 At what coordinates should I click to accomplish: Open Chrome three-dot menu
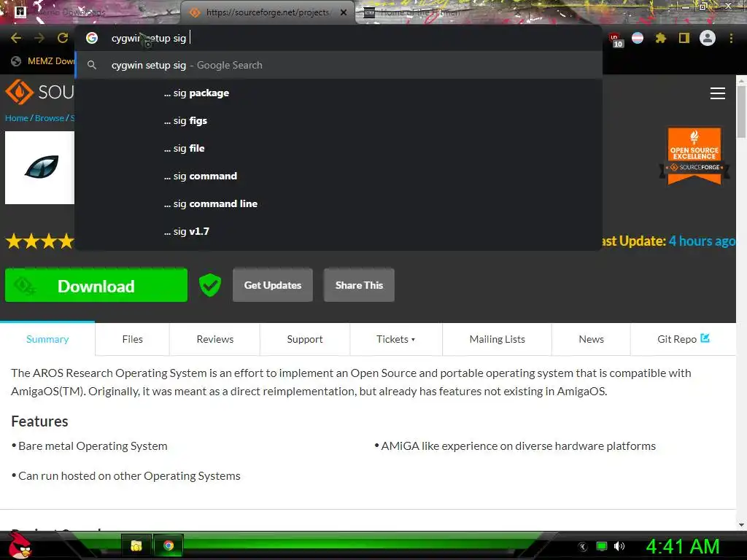pyautogui.click(x=731, y=38)
